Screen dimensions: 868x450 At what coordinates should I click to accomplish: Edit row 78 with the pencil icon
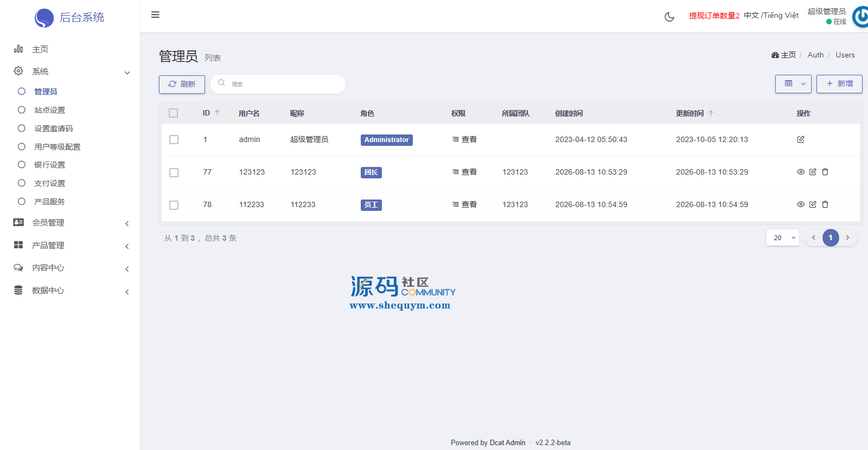(813, 204)
